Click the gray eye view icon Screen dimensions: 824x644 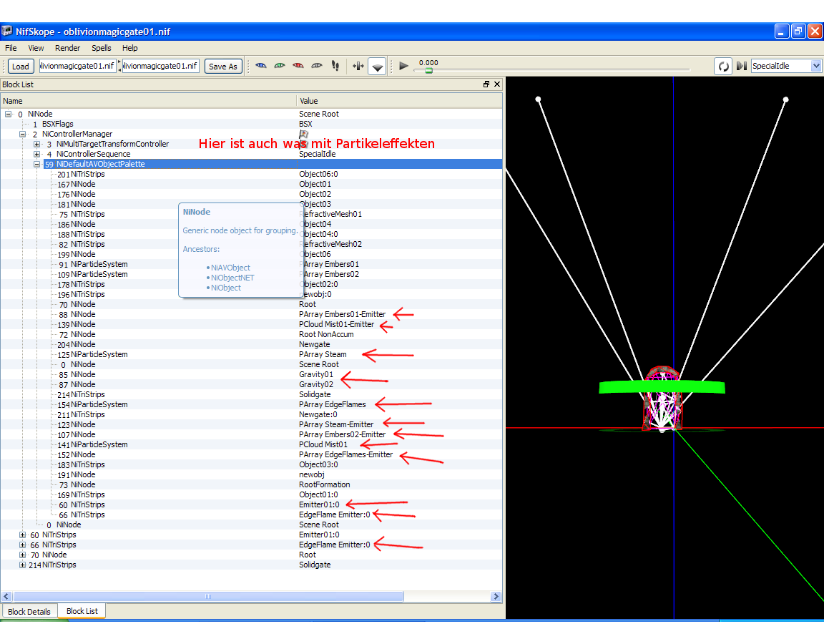point(317,66)
